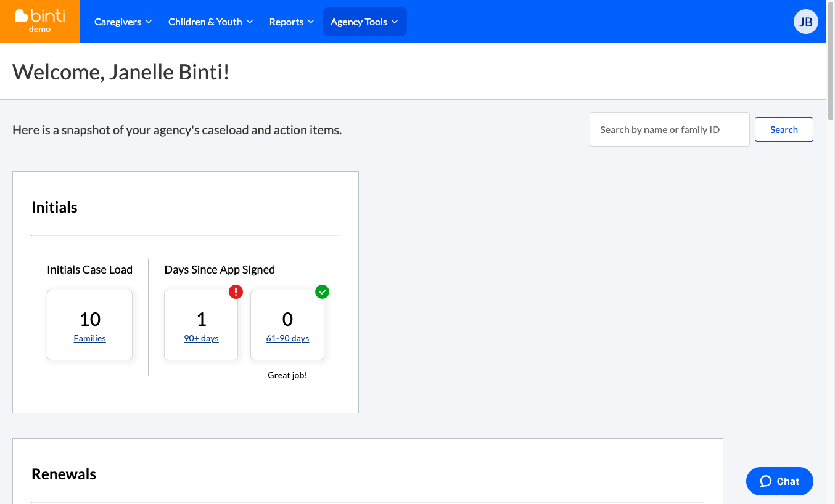Open the 90+ days link
This screenshot has height=504, width=835.
coord(201,338)
